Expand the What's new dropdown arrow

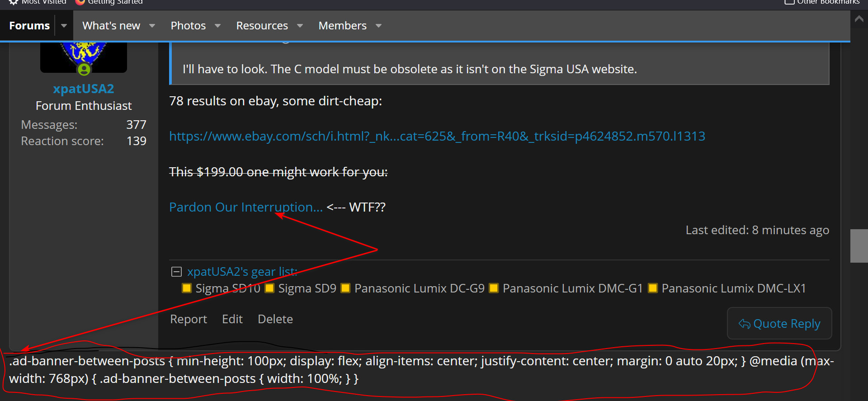coord(152,26)
